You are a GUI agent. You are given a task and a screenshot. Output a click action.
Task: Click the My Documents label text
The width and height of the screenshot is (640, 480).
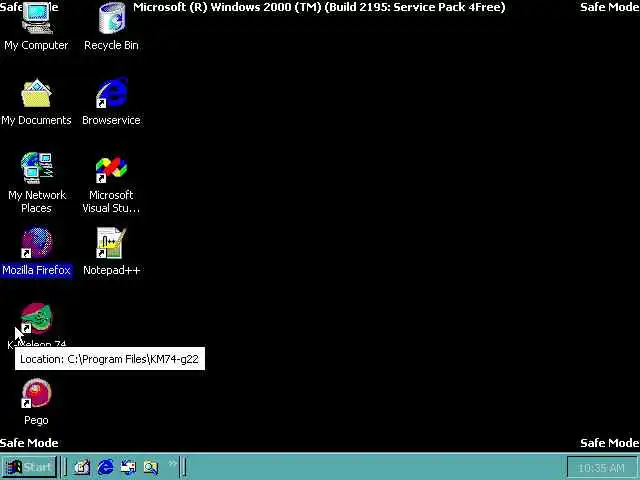[x=36, y=120]
